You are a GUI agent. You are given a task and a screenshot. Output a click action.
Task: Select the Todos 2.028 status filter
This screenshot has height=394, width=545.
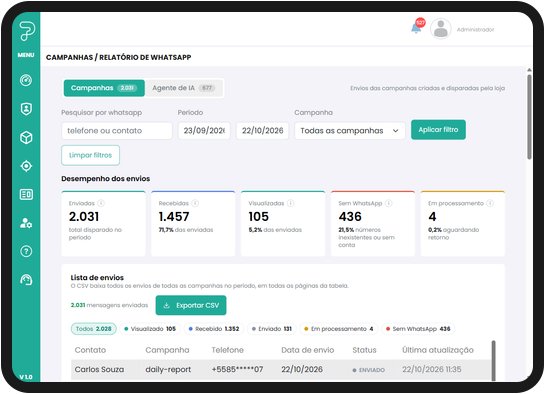coord(93,329)
